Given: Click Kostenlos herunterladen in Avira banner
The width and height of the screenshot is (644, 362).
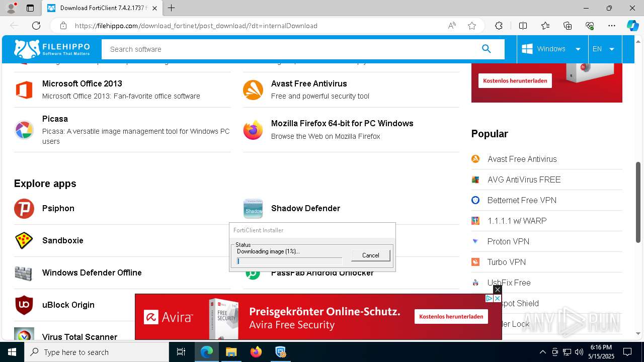Looking at the screenshot, I should pyautogui.click(x=451, y=316).
